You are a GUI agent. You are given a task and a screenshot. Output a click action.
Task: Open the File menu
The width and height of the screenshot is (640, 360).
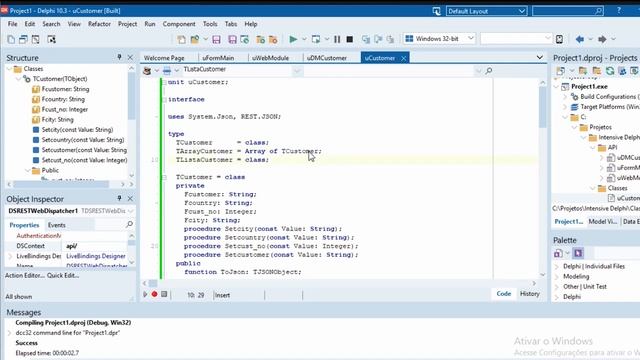click(13, 24)
